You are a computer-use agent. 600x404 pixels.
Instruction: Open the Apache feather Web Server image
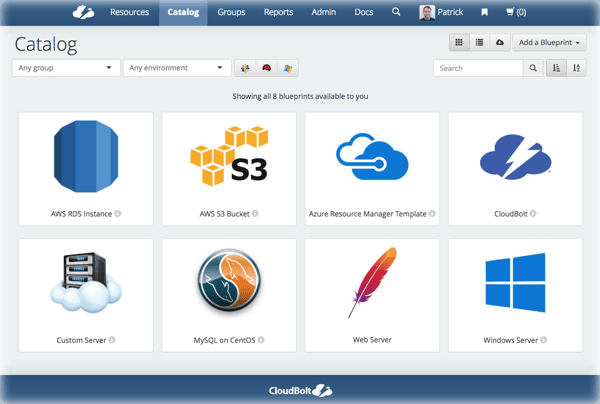pos(372,282)
